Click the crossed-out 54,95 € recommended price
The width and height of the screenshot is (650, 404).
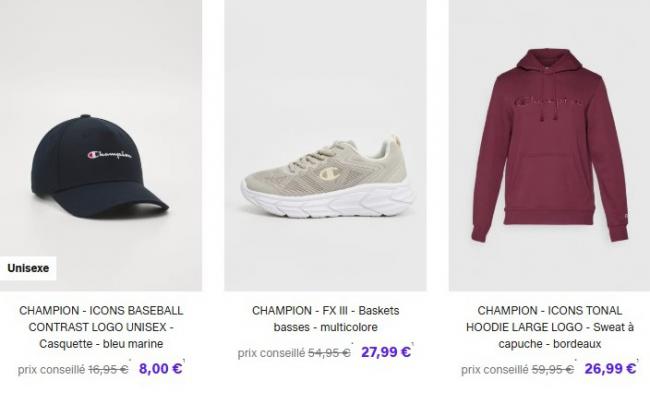coord(330,353)
